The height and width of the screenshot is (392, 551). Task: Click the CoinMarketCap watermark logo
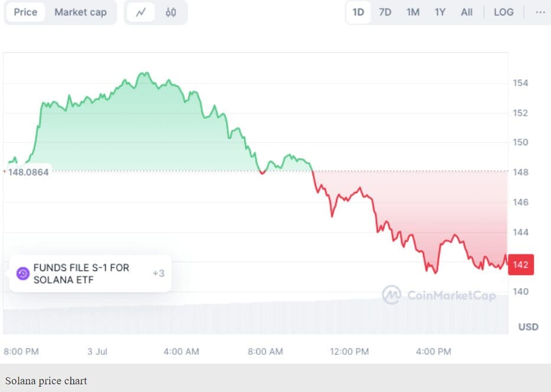[x=392, y=296]
